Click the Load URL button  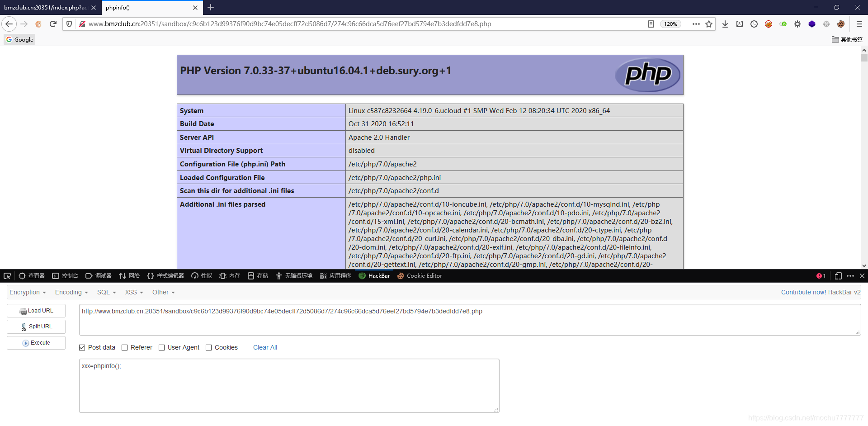coord(36,311)
